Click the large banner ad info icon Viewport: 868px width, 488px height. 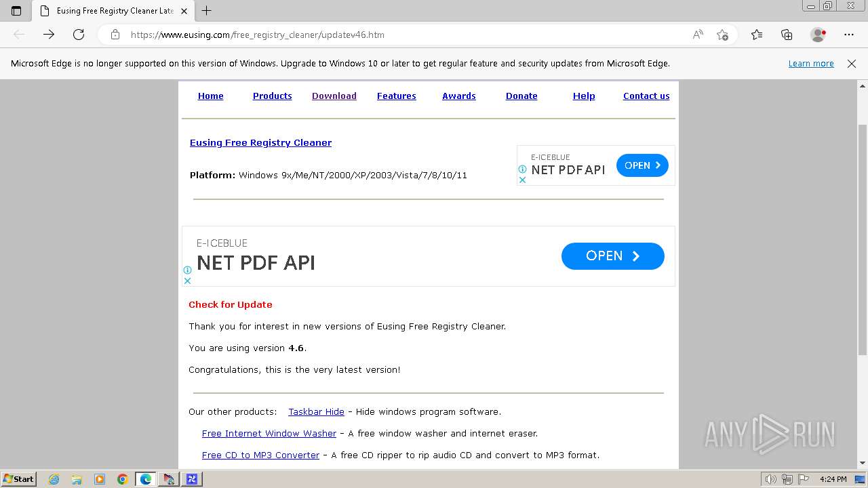(187, 270)
